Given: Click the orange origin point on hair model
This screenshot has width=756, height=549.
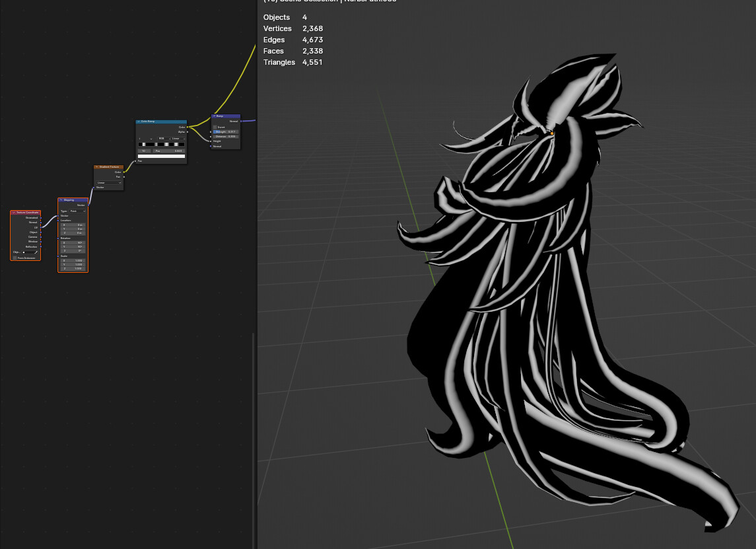Looking at the screenshot, I should [x=552, y=133].
